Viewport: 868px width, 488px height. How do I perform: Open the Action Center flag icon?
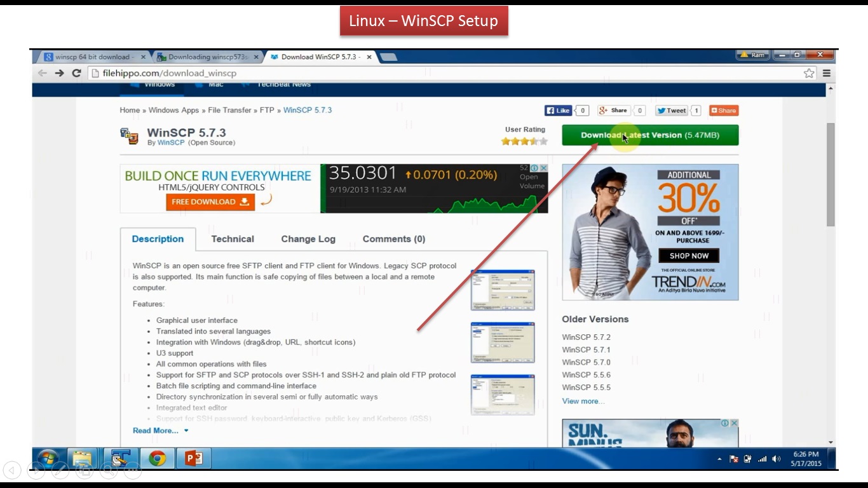point(733,459)
